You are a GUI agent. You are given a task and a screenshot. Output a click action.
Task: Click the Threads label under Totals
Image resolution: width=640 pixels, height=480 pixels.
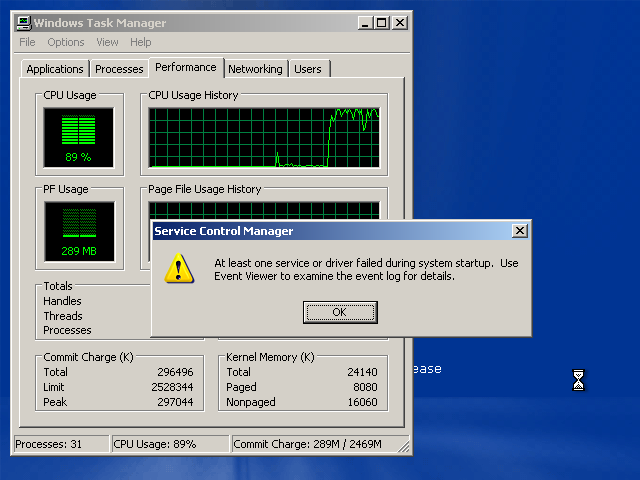click(x=63, y=316)
